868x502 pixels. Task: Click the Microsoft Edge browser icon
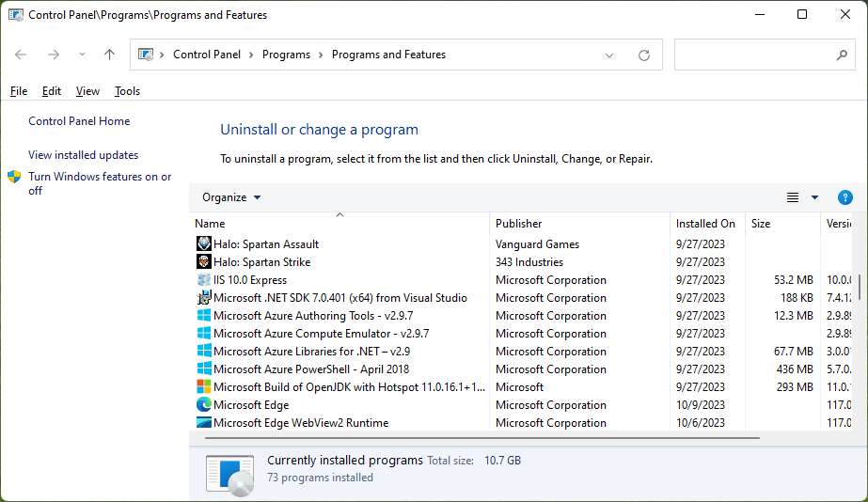(x=204, y=404)
